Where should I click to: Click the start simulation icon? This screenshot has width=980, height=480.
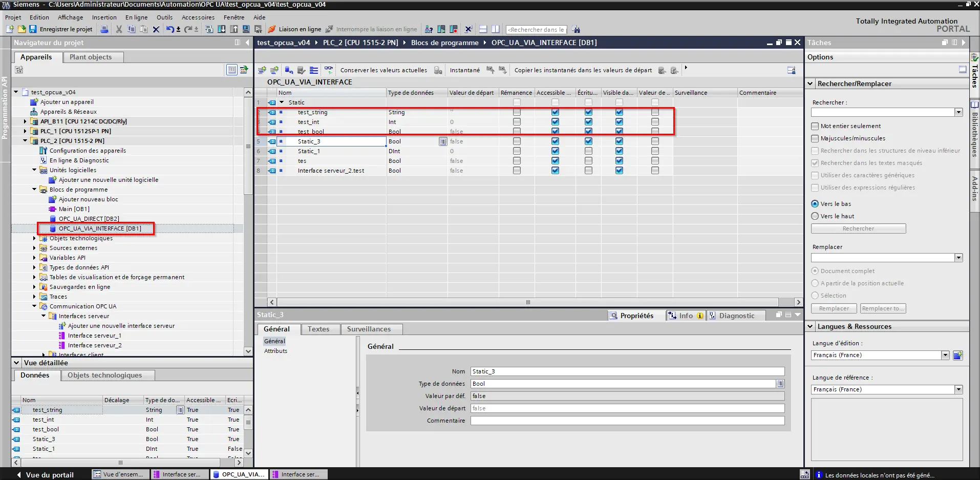coord(246,29)
